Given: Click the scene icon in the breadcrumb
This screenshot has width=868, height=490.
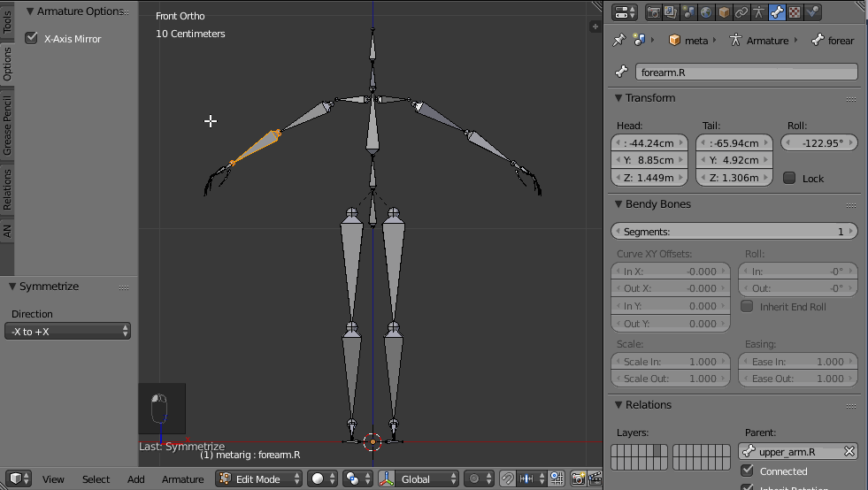Looking at the screenshot, I should pyautogui.click(x=640, y=40).
